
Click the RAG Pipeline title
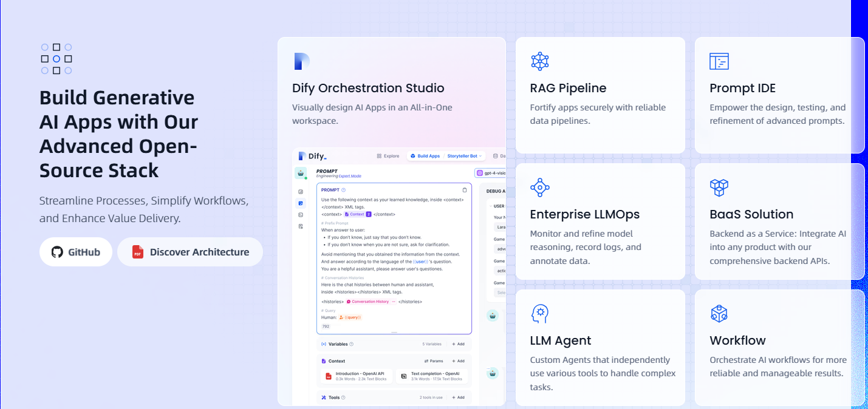point(569,88)
